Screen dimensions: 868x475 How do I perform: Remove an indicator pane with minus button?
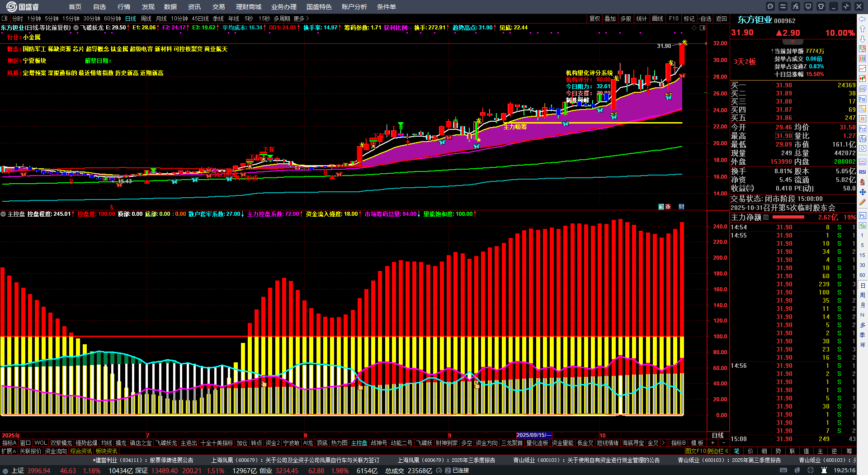pyautogui.click(x=724, y=443)
